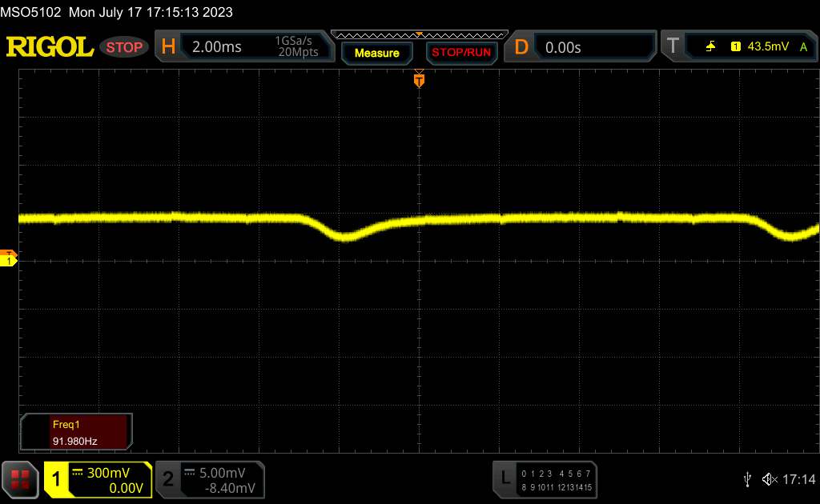Viewport: 820px width, 504px height.
Task: Click the channel 1 ground level marker
Action: pyautogui.click(x=10, y=261)
